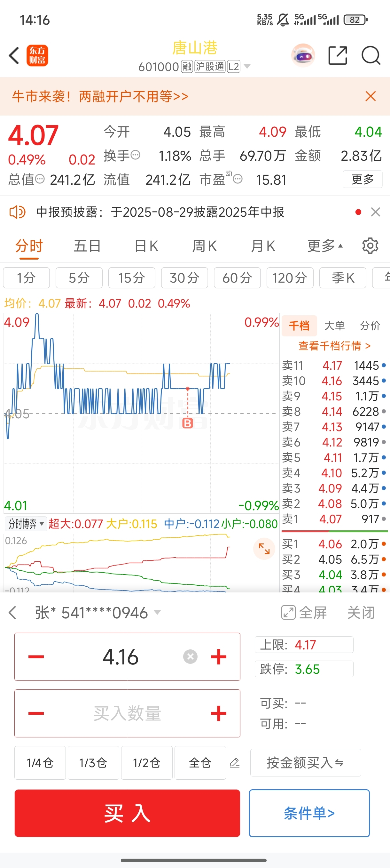
Task: Choose the 全仓 position option
Action: coord(200,762)
